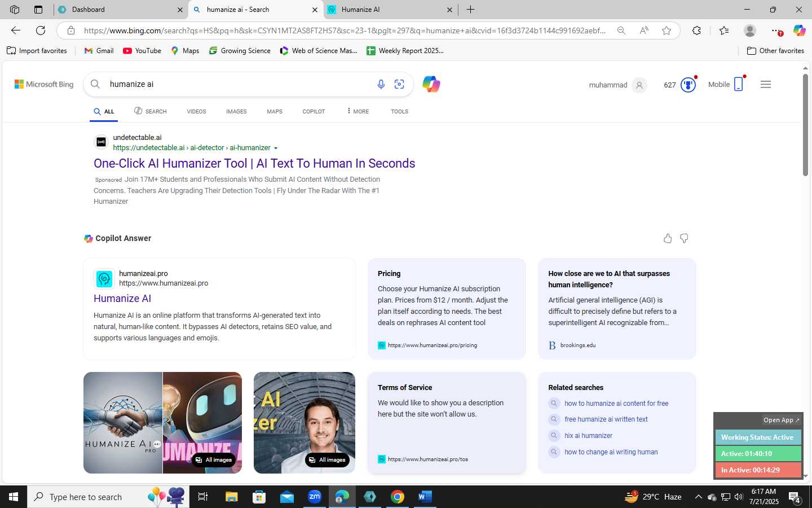Click the browser address bar URL
Image resolution: width=812 pixels, height=508 pixels.
(x=345, y=30)
